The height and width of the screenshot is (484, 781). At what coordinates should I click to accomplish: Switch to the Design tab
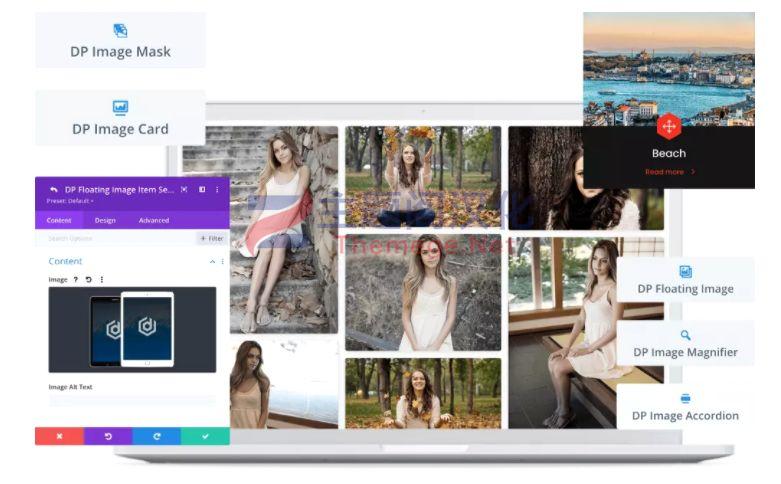click(x=105, y=220)
